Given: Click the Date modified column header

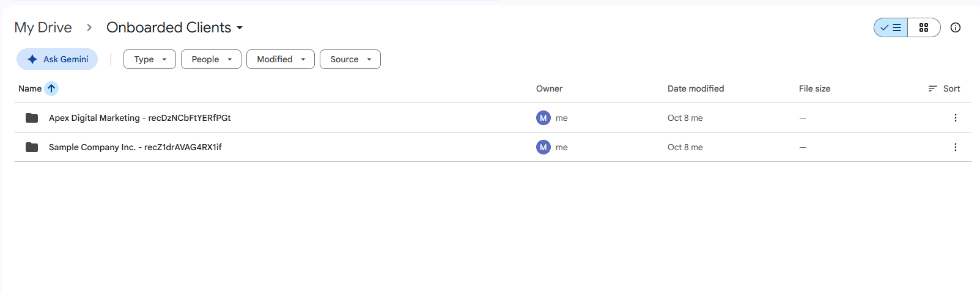Looking at the screenshot, I should tap(696, 89).
